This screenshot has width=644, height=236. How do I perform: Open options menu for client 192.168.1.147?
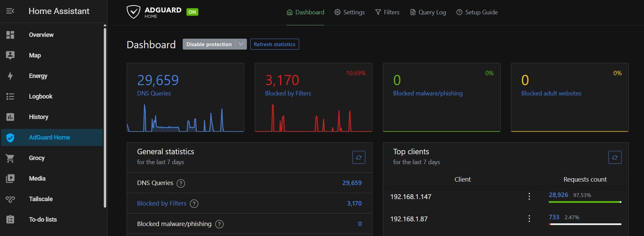click(529, 196)
